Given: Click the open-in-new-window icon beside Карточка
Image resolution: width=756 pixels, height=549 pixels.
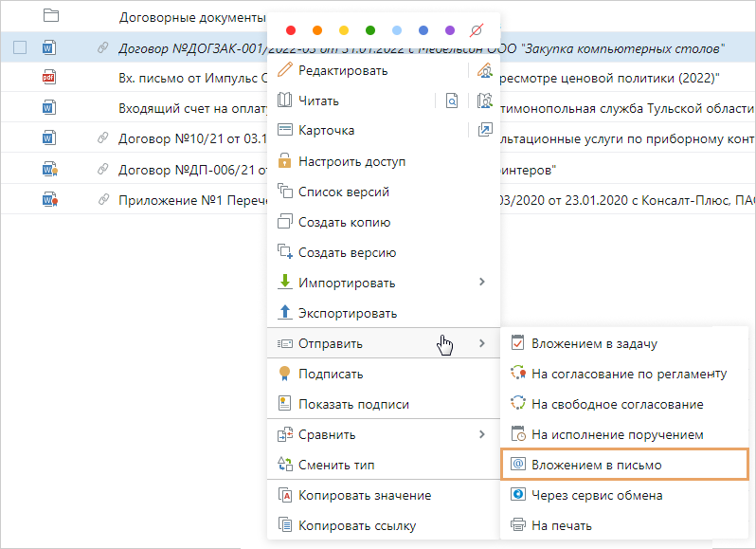Looking at the screenshot, I should [486, 130].
